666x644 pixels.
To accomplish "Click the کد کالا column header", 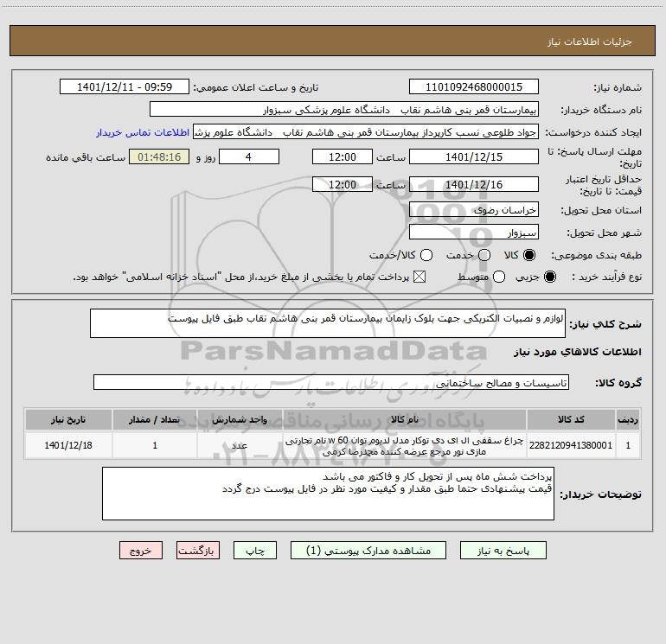I will (571, 419).
